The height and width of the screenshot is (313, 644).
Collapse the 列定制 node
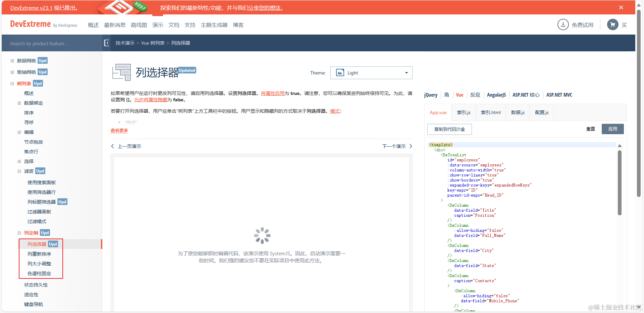pos(19,233)
